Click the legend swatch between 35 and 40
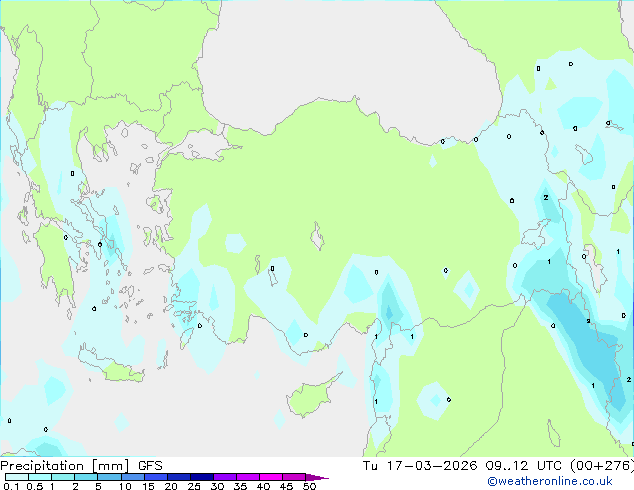The height and width of the screenshot is (490, 634). 247,477
